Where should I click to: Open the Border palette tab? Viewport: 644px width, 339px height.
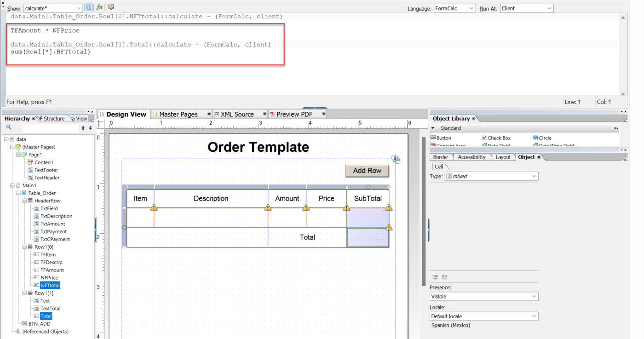point(441,157)
